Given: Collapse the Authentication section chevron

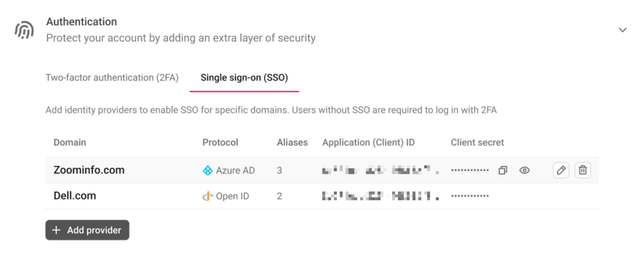Looking at the screenshot, I should (622, 30).
